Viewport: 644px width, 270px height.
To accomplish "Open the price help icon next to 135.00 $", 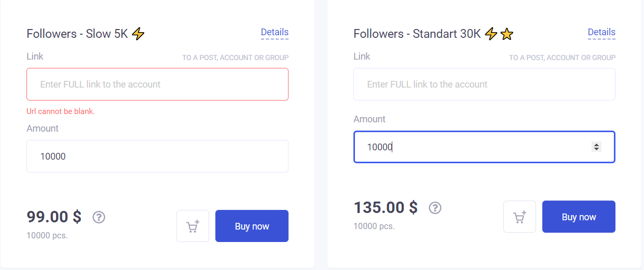I will point(435,208).
